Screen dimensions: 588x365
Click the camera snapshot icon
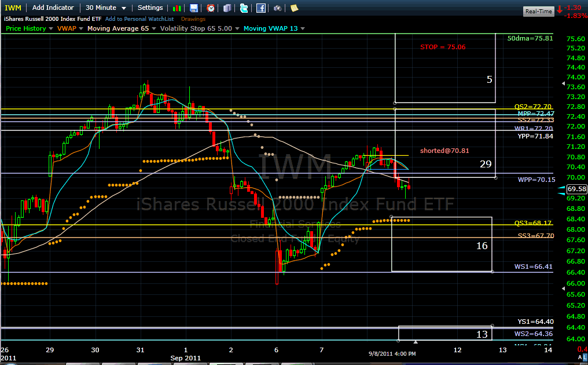(x=277, y=8)
